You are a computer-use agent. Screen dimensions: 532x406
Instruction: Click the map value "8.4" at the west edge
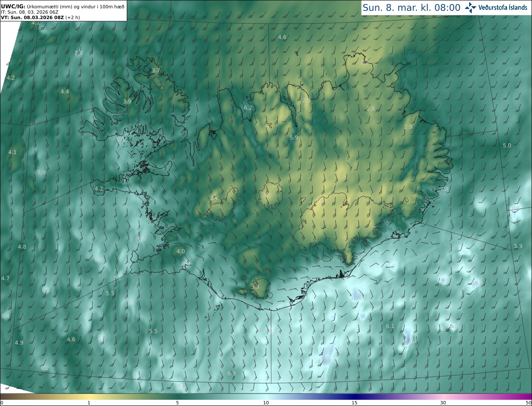tap(5, 316)
